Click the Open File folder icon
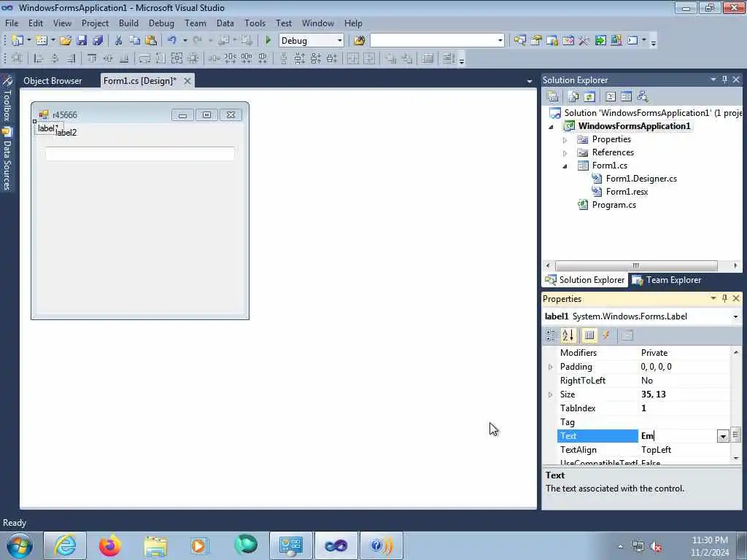Viewport: 747px width, 560px height. pyautogui.click(x=66, y=41)
